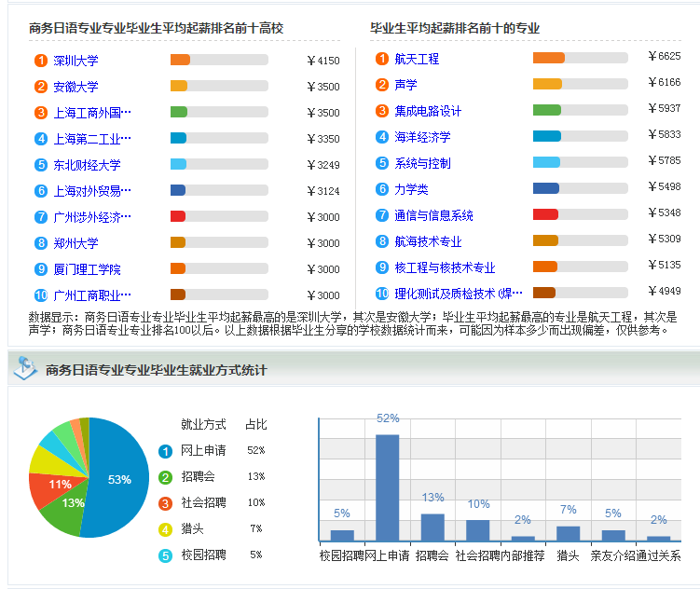
Task: Click the 占比 legend column header
Action: [255, 424]
